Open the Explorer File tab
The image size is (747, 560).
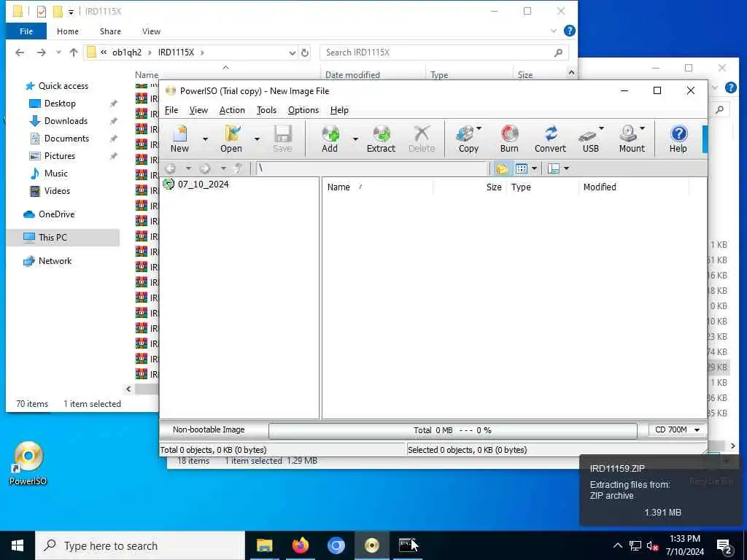pyautogui.click(x=26, y=31)
